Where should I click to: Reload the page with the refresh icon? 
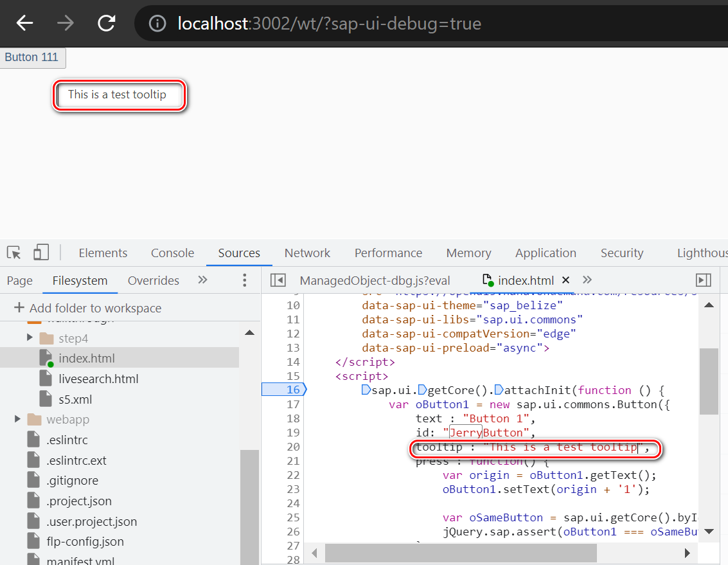click(106, 22)
